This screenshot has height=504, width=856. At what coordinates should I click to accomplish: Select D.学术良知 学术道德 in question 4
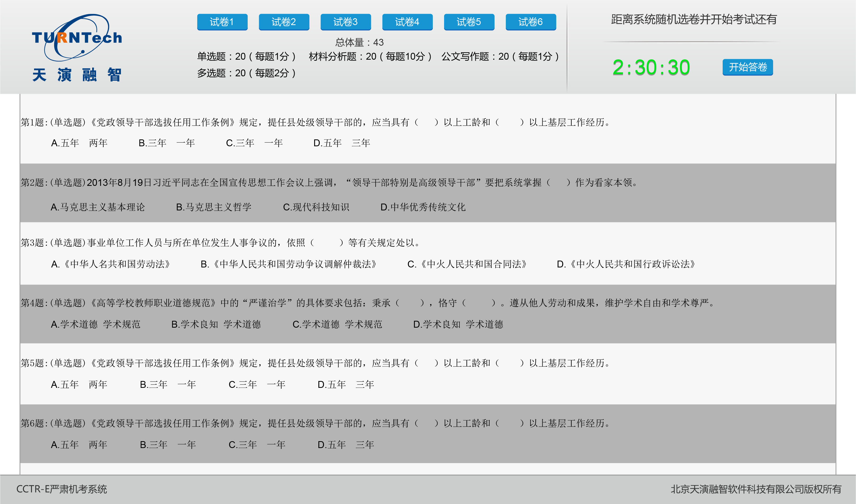coord(458,324)
